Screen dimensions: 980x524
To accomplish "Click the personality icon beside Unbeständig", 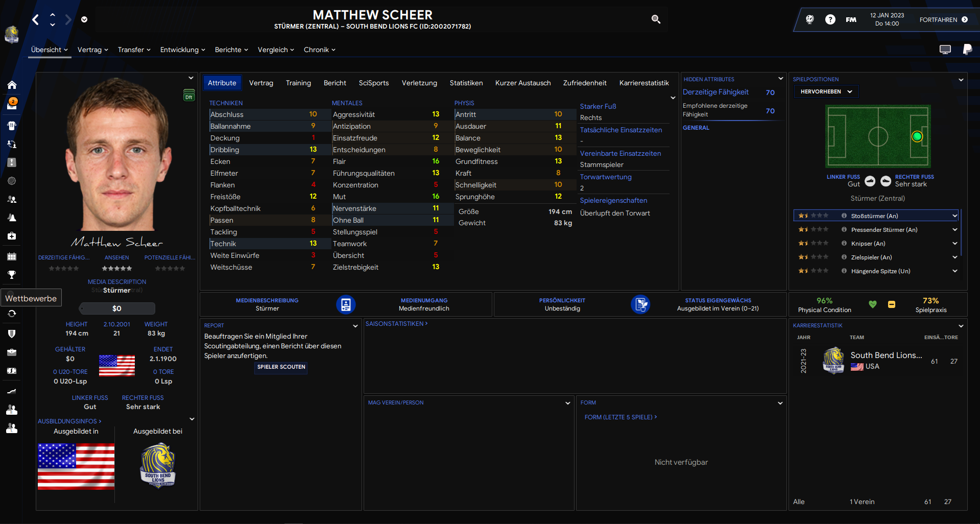I will [x=640, y=304].
